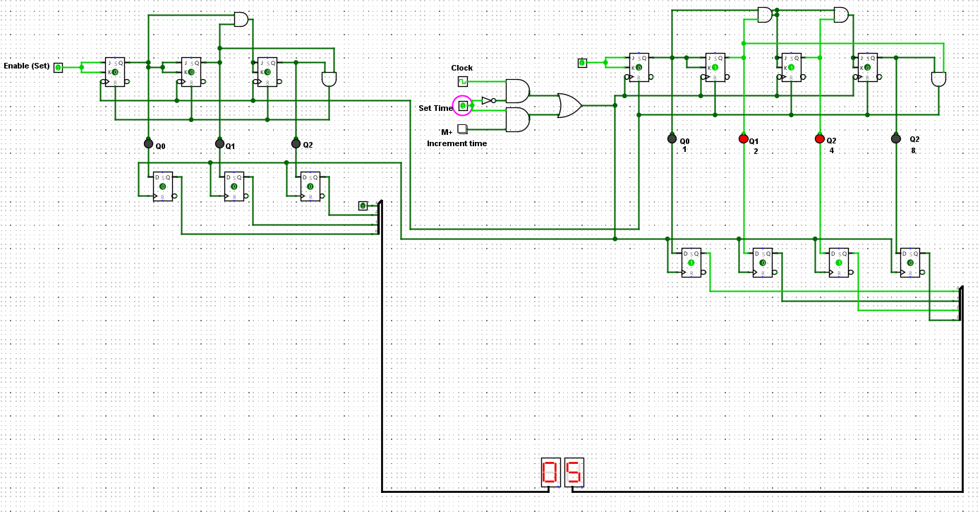Select the splitter near the left counter's D flip-flops
980x512 pixels.
[x=378, y=218]
